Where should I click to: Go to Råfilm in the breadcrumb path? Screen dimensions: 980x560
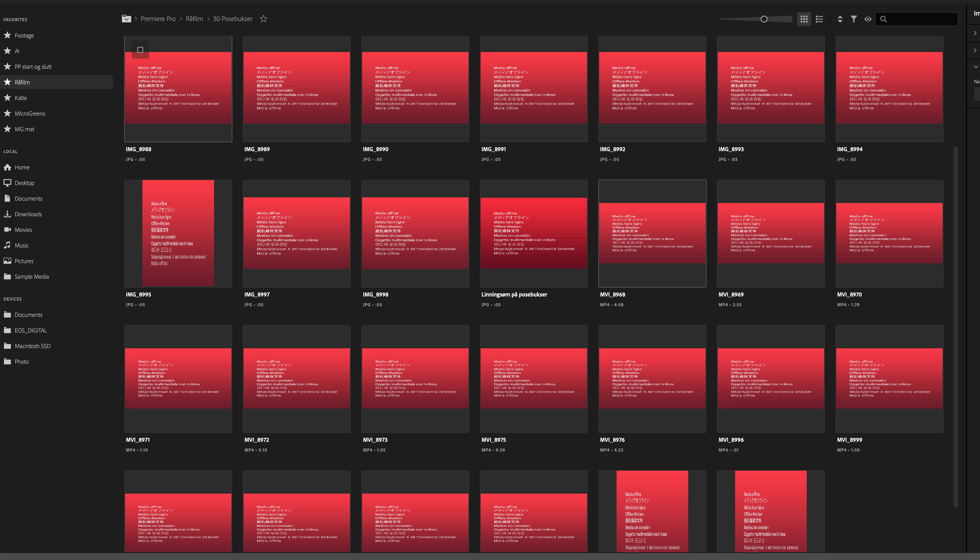[194, 18]
